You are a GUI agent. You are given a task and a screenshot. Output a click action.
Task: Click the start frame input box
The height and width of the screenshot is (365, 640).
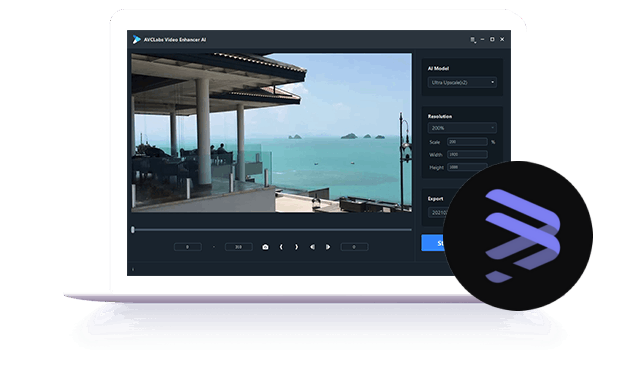click(x=188, y=247)
